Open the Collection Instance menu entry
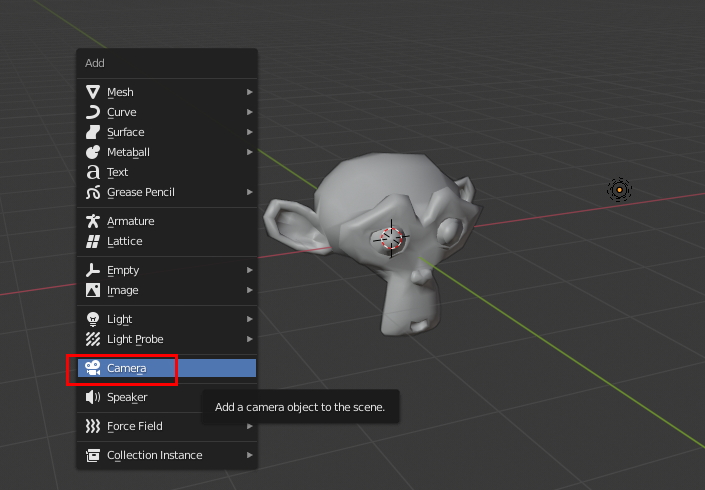This screenshot has width=705, height=490. coord(167,455)
